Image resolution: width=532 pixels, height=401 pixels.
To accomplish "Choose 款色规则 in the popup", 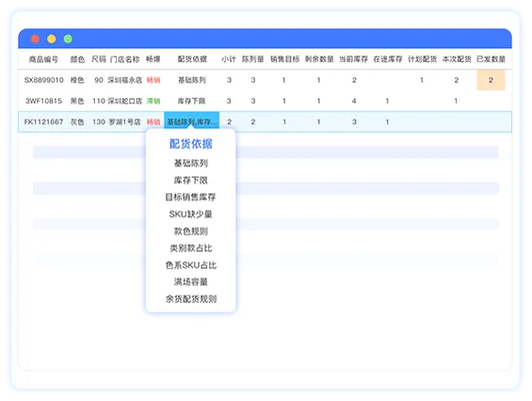I will (191, 231).
